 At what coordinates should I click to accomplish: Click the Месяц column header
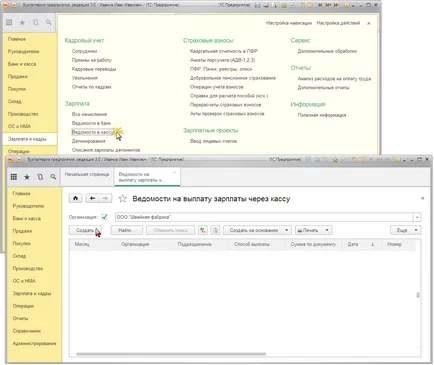point(82,244)
